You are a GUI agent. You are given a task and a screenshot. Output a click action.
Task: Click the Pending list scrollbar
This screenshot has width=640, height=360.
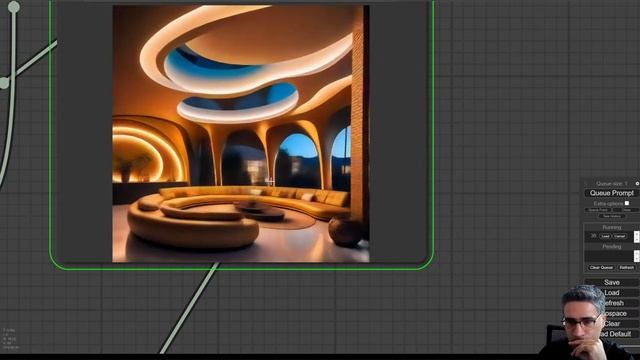(637, 256)
